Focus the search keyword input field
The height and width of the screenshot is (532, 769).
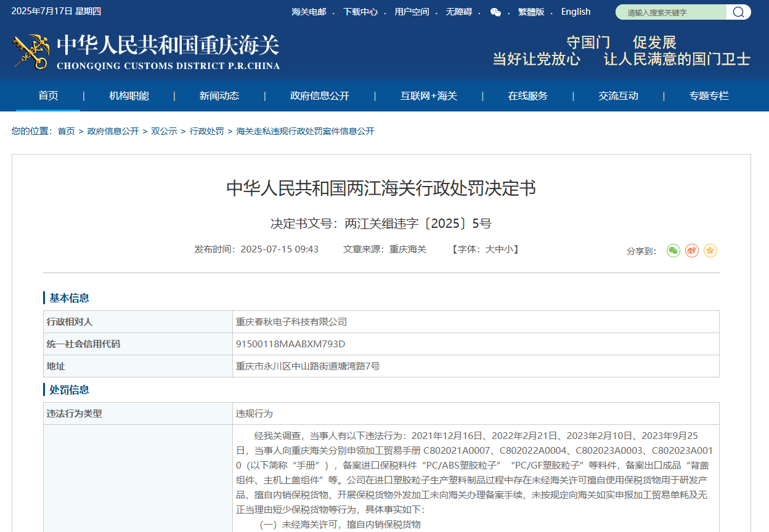(672, 12)
